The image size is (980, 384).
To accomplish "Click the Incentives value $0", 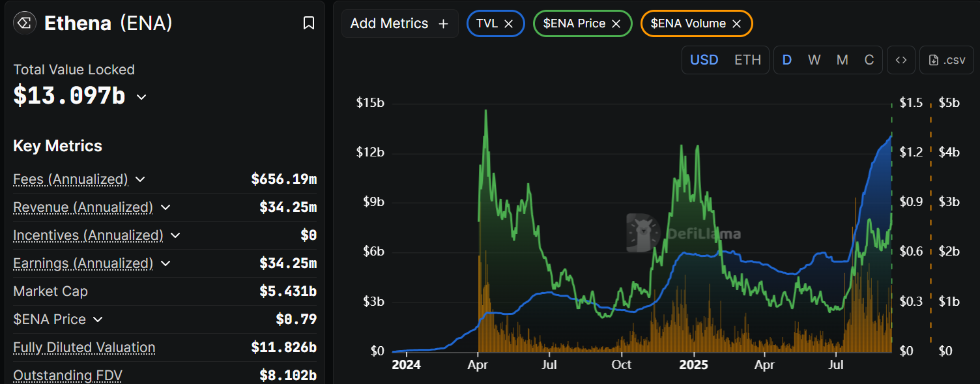I will (x=309, y=235).
